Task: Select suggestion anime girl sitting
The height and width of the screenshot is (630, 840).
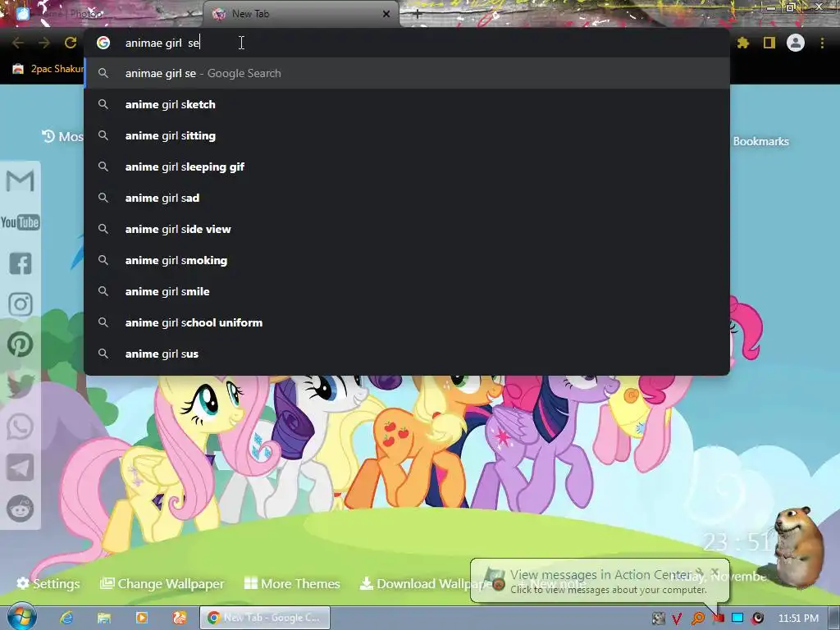Action: 407,135
